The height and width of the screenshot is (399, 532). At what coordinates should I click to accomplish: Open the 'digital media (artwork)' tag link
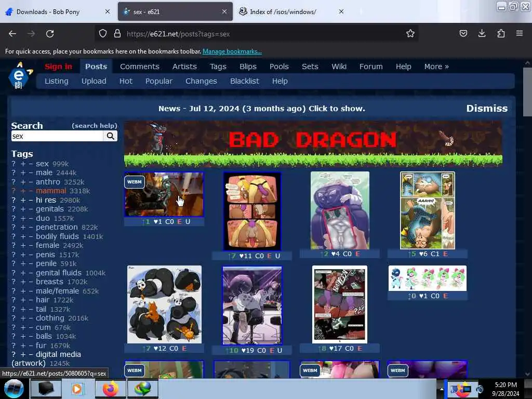pyautogui.click(x=46, y=358)
